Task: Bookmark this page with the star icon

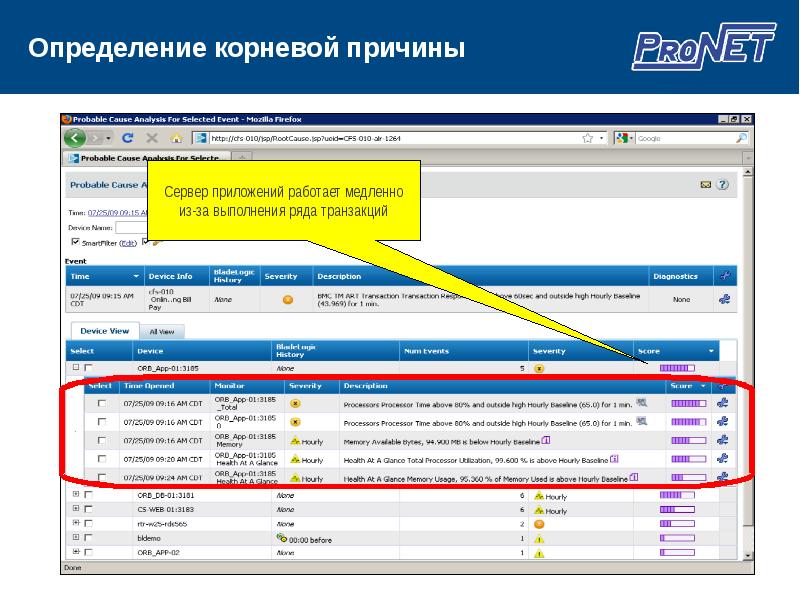Action: click(x=586, y=138)
